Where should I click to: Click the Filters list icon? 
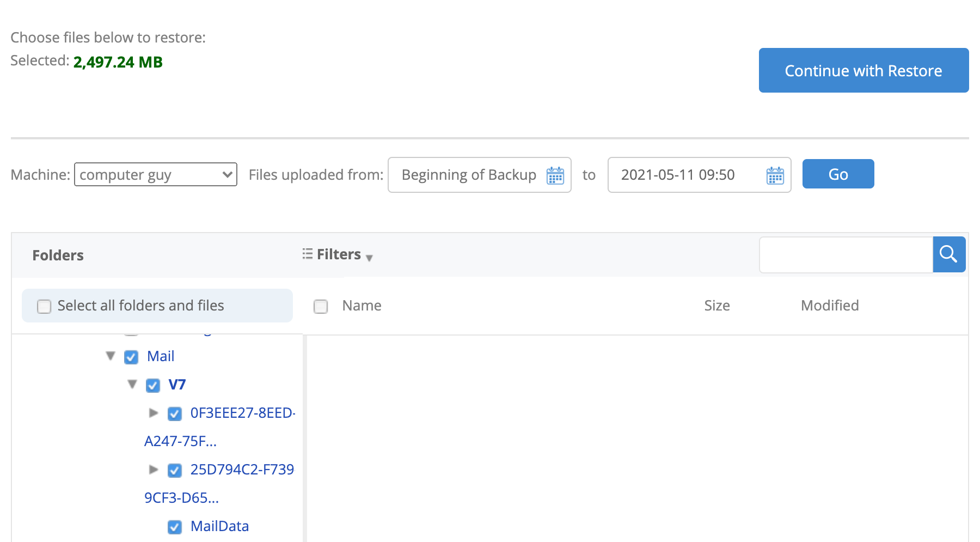307,254
